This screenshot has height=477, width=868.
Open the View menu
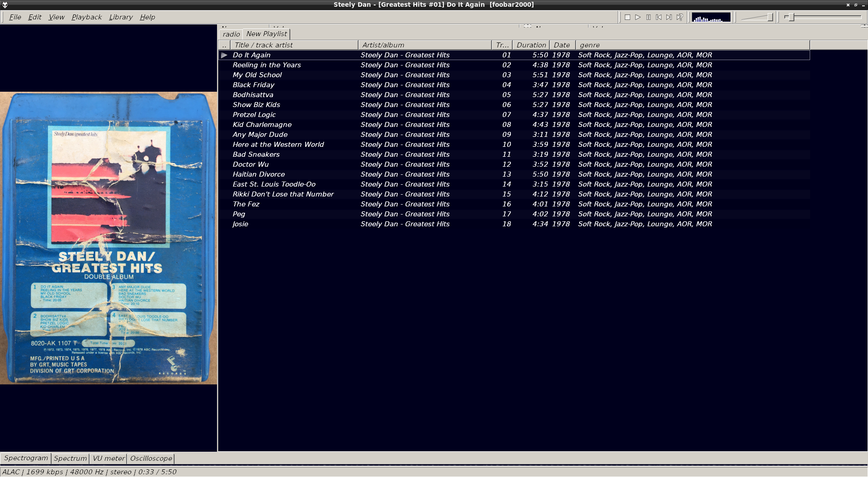pos(57,17)
